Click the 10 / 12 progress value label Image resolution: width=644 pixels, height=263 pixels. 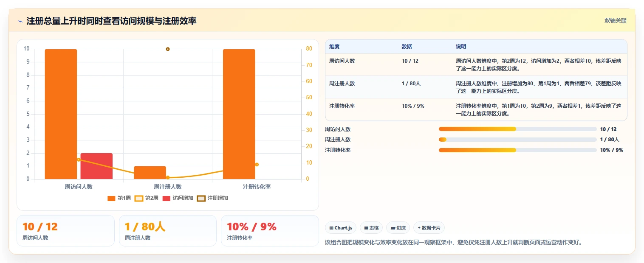pyautogui.click(x=608, y=129)
